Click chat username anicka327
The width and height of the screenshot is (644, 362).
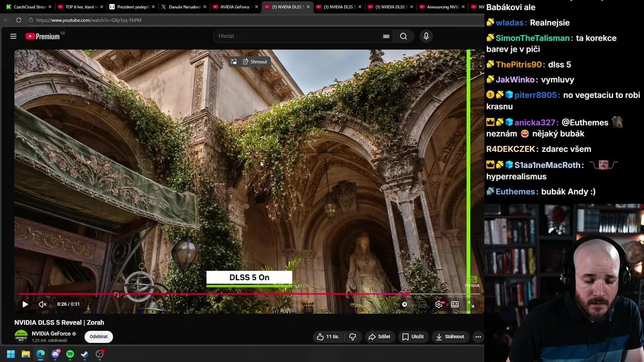point(535,122)
